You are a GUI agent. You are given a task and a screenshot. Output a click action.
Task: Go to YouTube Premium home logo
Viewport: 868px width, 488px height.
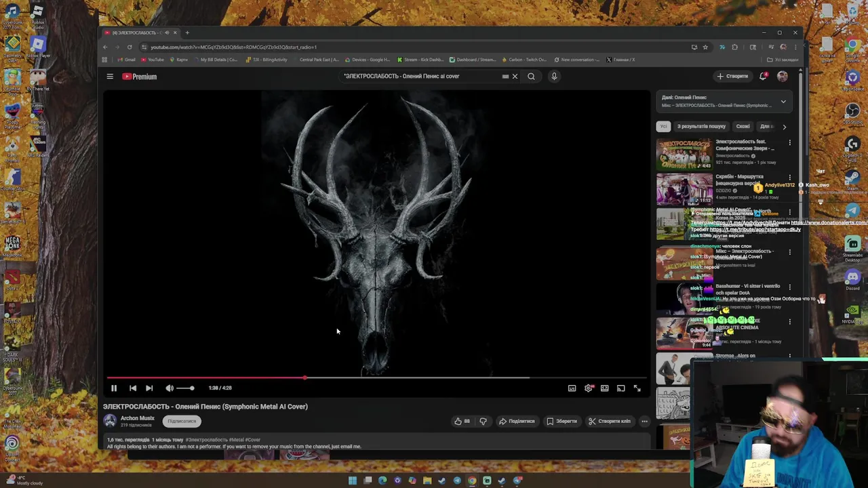pyautogui.click(x=140, y=77)
